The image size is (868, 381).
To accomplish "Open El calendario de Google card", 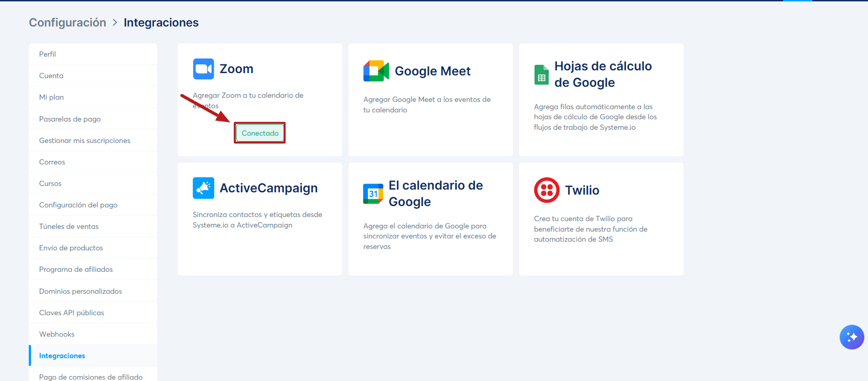I will click(x=436, y=193).
